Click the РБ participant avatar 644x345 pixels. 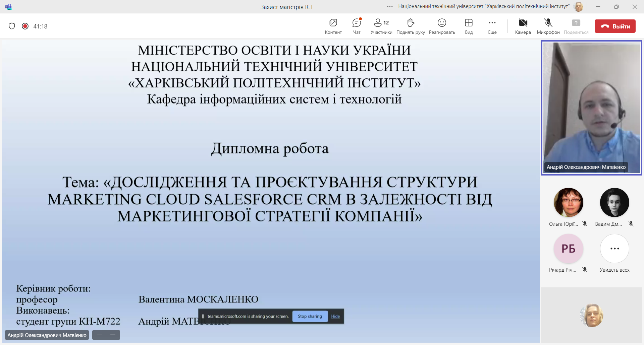tap(568, 249)
